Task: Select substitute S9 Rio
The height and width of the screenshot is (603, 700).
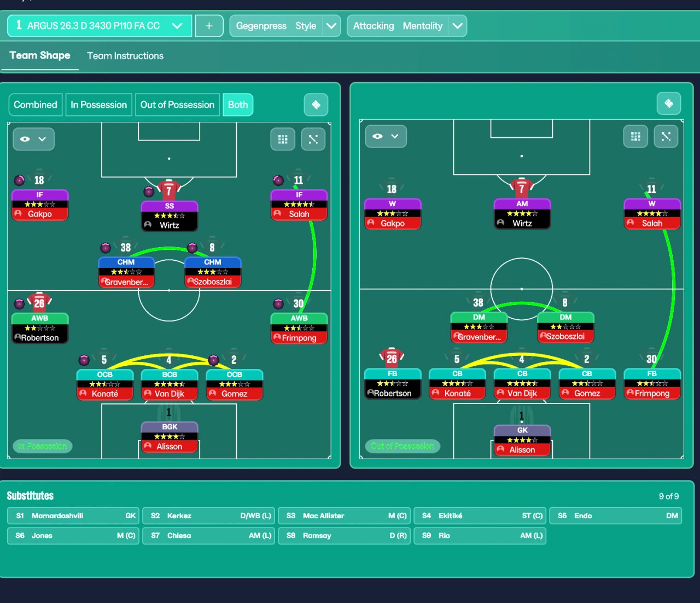Action: 480,536
